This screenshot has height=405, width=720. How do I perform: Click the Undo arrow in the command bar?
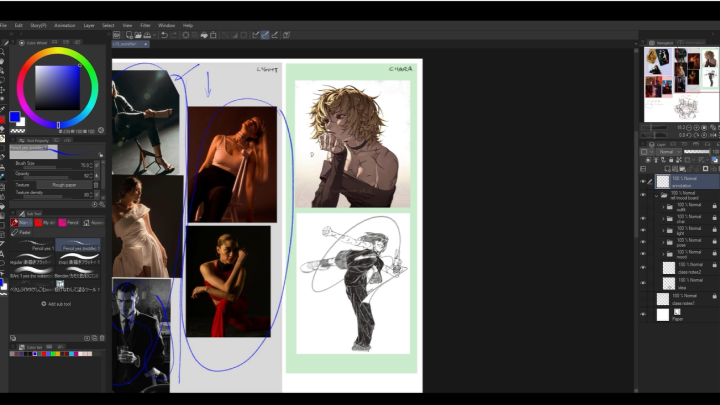click(x=164, y=35)
